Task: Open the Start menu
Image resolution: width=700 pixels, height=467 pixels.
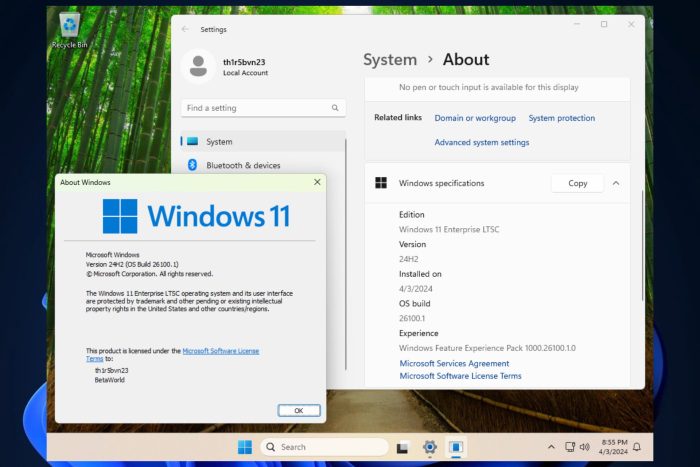Action: point(245,447)
